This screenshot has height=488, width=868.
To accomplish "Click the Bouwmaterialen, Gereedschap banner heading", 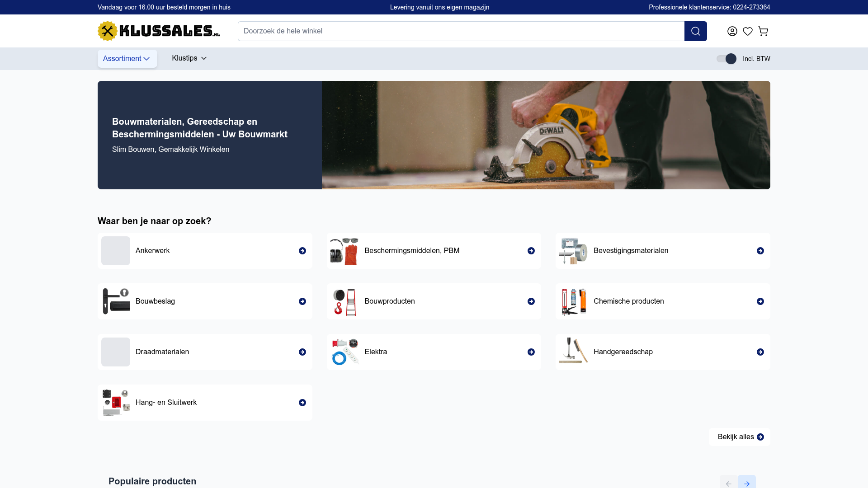I will pos(200,128).
